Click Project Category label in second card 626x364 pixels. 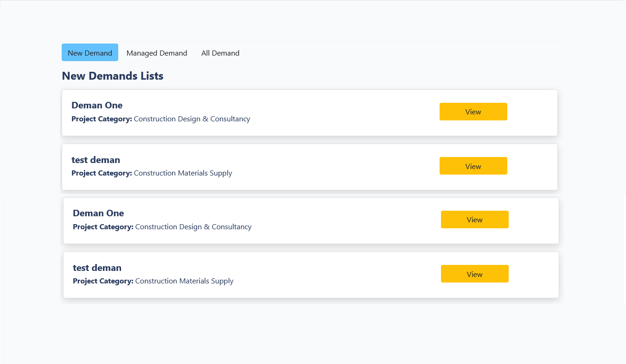[102, 173]
